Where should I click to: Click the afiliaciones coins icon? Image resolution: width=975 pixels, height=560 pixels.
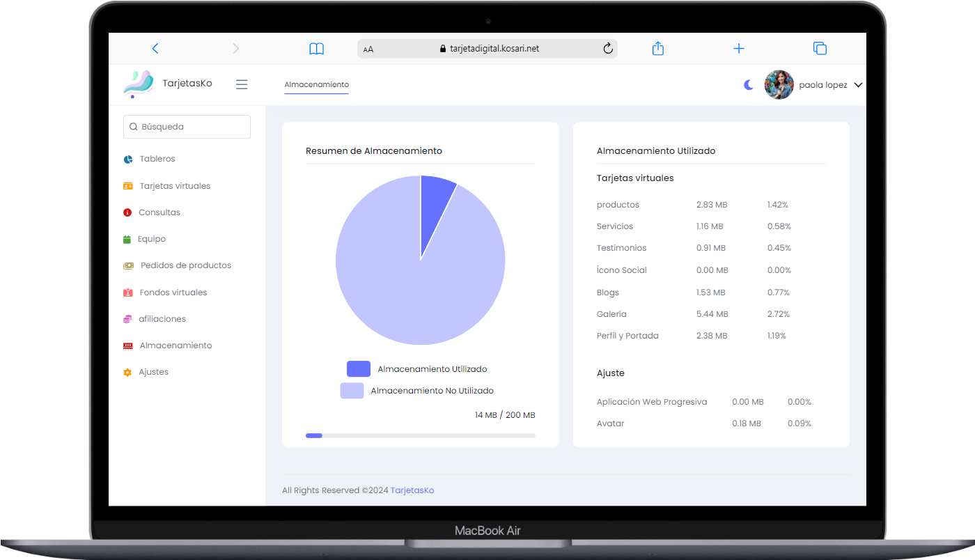point(127,319)
